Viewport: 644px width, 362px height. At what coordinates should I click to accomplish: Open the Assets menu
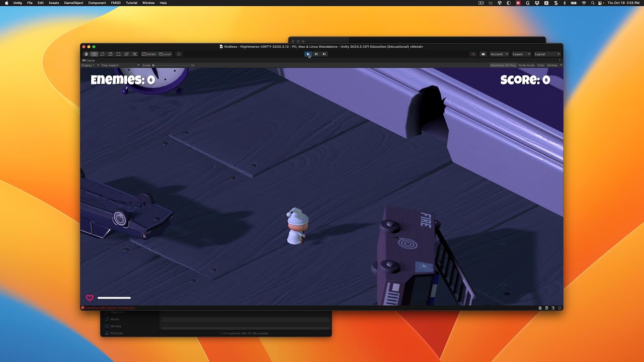point(54,3)
